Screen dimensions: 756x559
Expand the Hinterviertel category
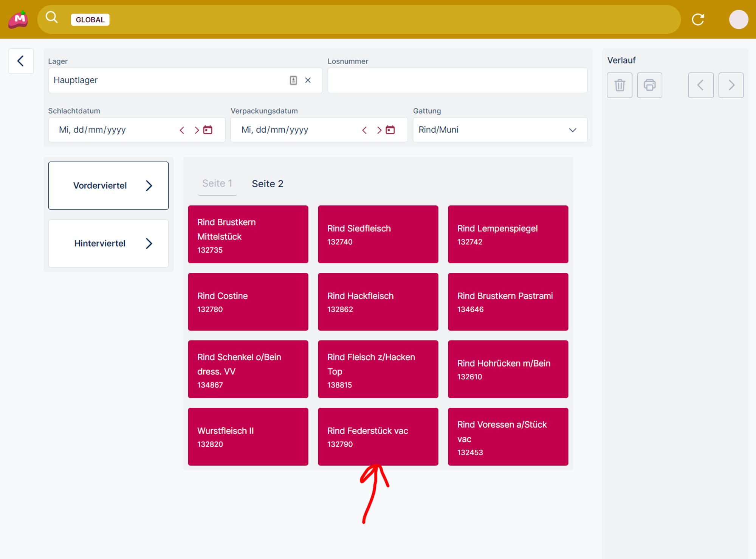click(108, 244)
